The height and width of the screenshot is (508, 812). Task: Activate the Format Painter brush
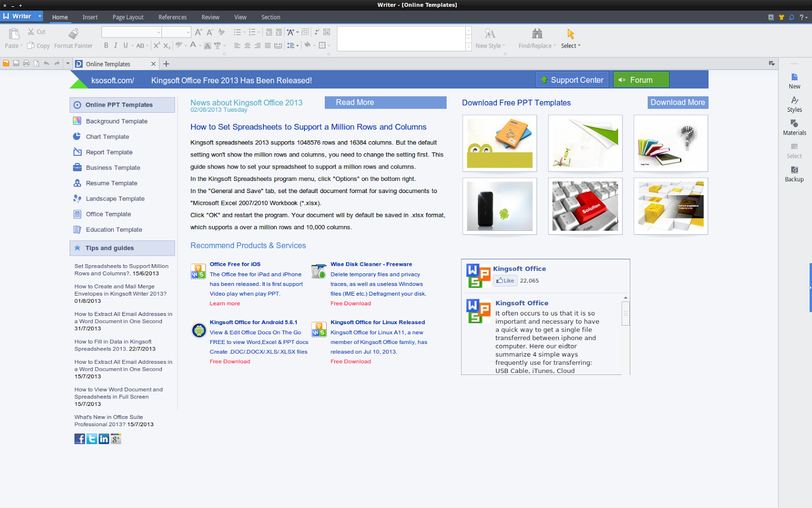pos(74,34)
